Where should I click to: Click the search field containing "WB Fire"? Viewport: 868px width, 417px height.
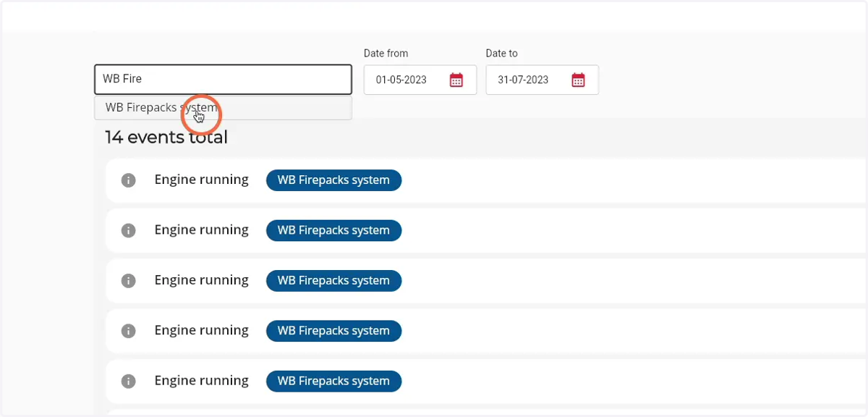(223, 80)
